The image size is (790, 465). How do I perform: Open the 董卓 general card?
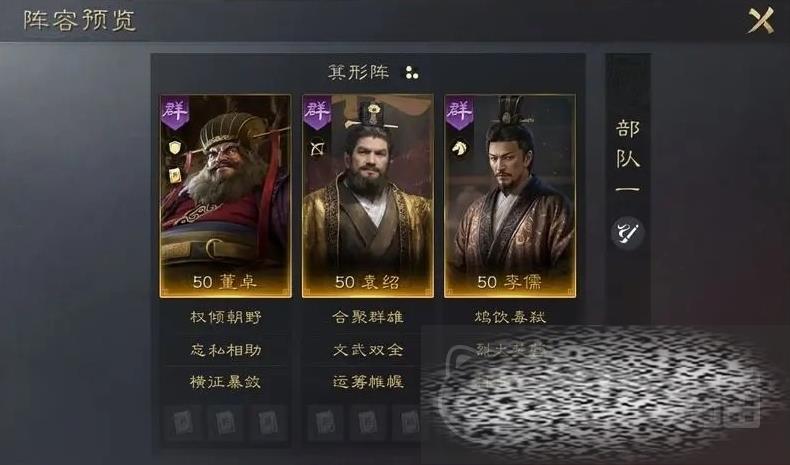coord(225,196)
